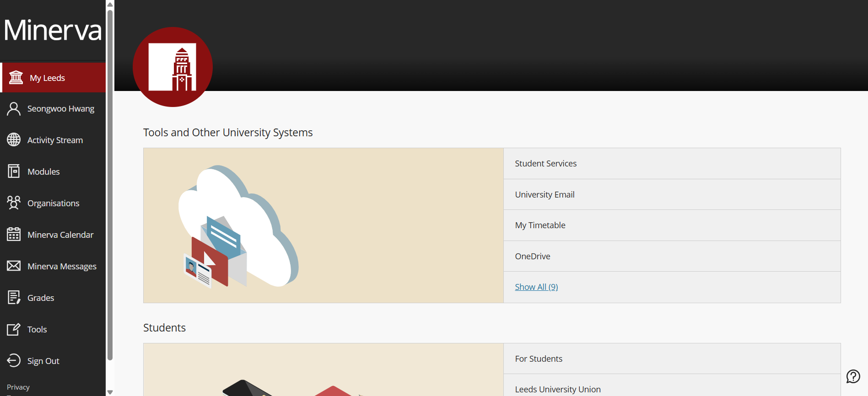This screenshot has width=868, height=396.
Task: Click the sidebar vertical scrollbar thumb
Action: (x=110, y=185)
